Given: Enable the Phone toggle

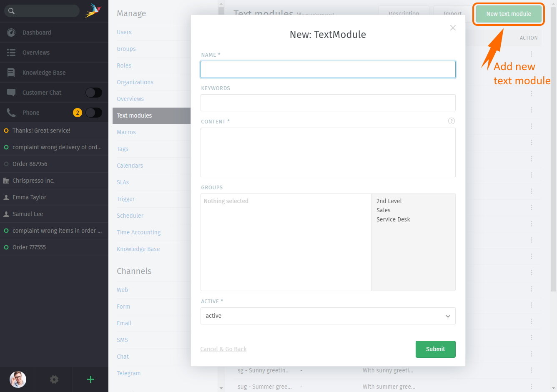Looking at the screenshot, I should pyautogui.click(x=93, y=112).
